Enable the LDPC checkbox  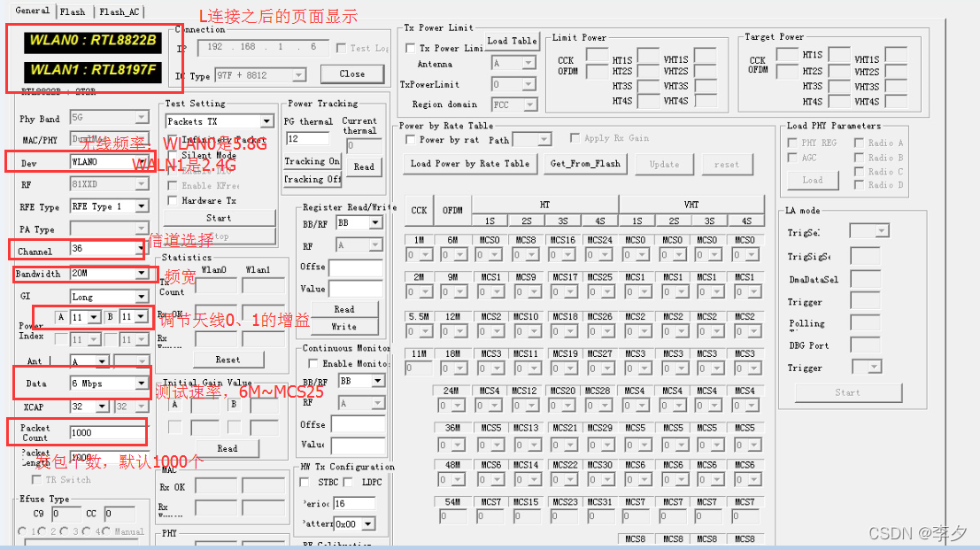tap(348, 482)
